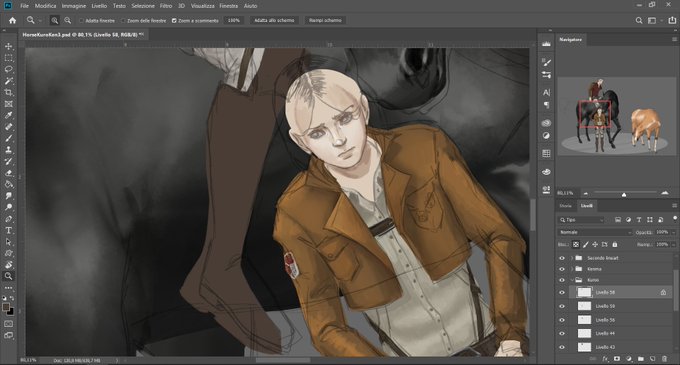Image resolution: width=680 pixels, height=365 pixels.
Task: Select the Rectangular Marquee tool
Action: point(8,58)
